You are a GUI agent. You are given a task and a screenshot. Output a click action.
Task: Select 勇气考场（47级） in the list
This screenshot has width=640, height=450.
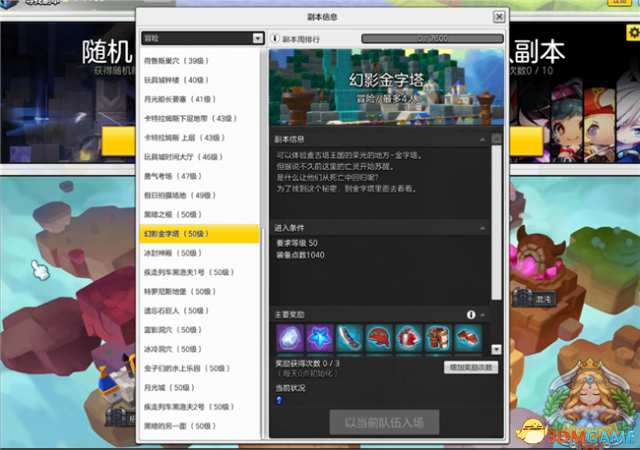tap(199, 176)
